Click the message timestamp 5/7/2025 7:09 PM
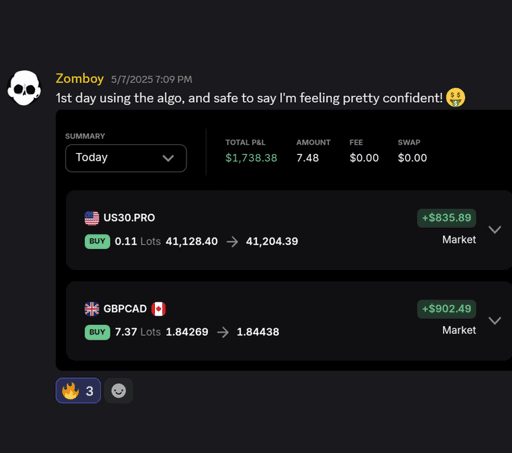The image size is (512, 453). pos(152,80)
